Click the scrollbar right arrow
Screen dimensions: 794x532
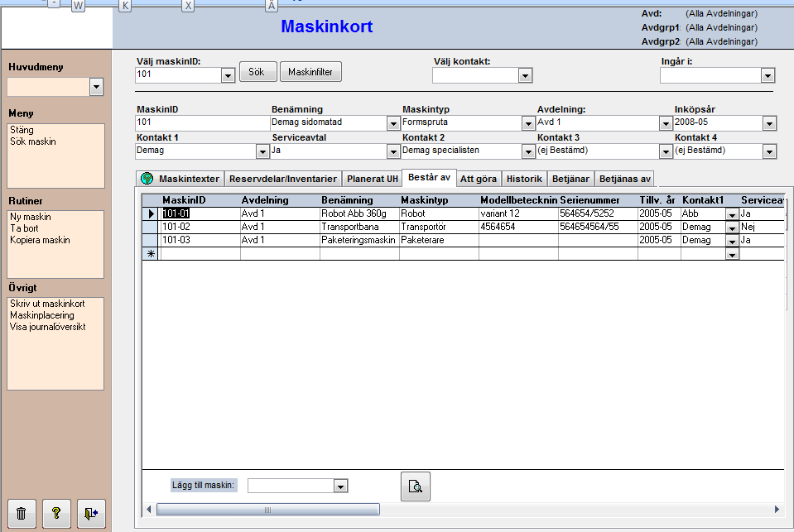coord(777,509)
